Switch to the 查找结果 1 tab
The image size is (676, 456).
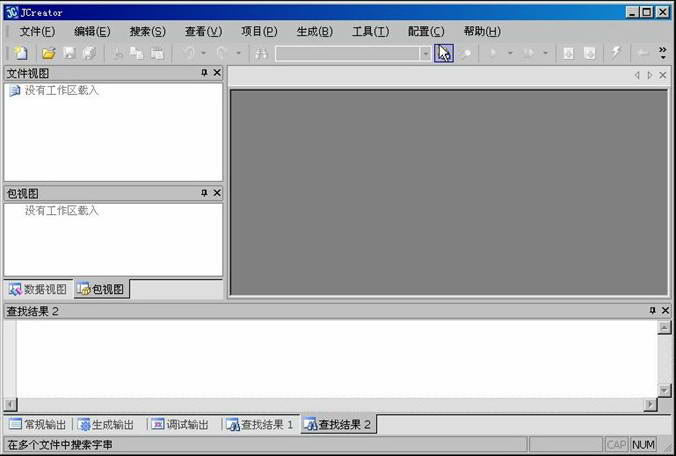260,425
